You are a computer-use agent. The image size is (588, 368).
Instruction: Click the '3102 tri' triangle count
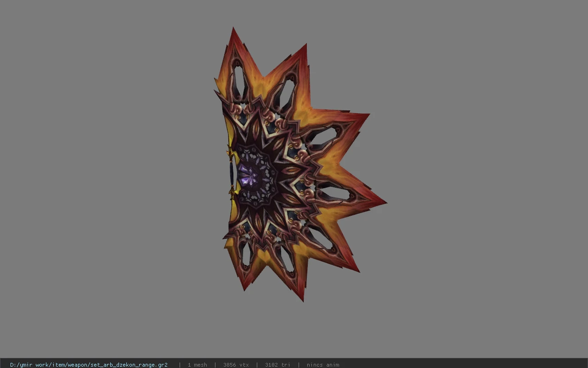[277, 365]
